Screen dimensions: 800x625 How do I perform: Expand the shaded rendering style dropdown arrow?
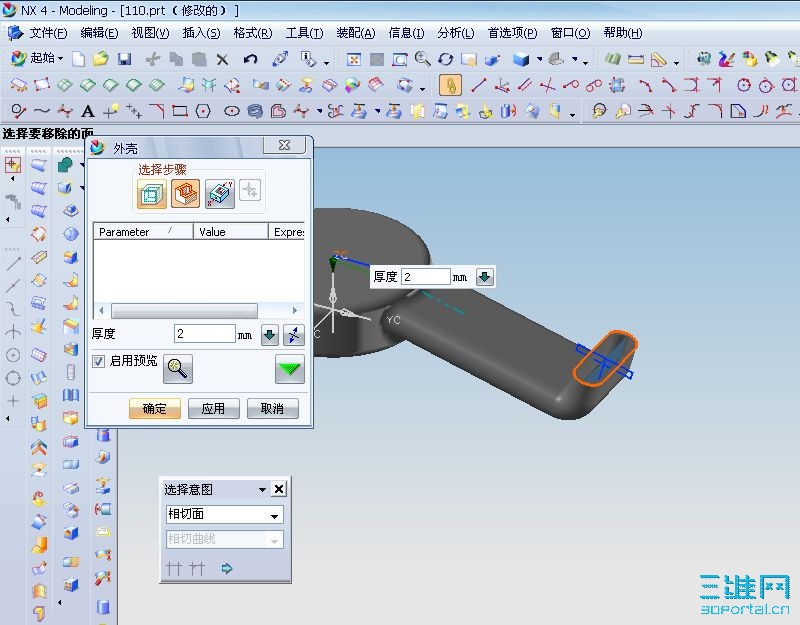click(x=539, y=59)
